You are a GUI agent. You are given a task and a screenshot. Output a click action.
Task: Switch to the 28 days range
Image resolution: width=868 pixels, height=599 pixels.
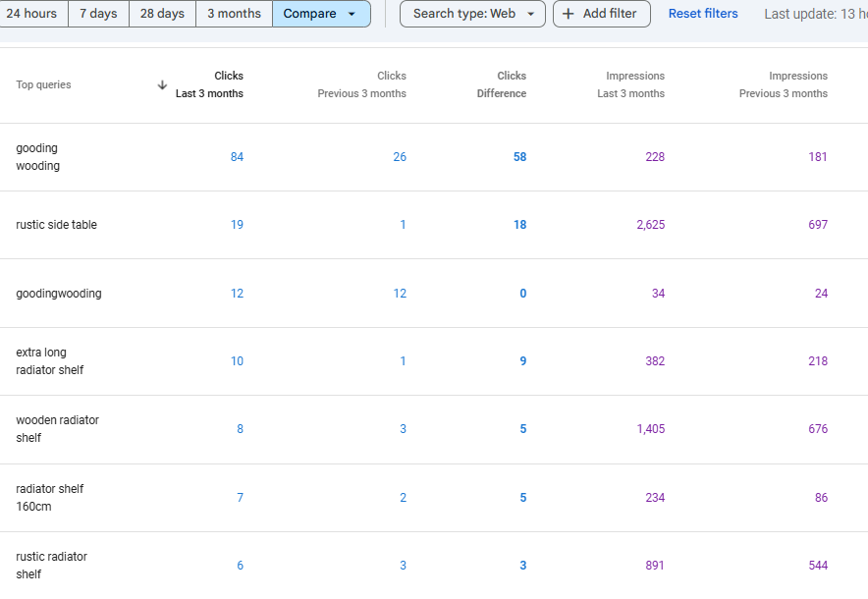162,14
